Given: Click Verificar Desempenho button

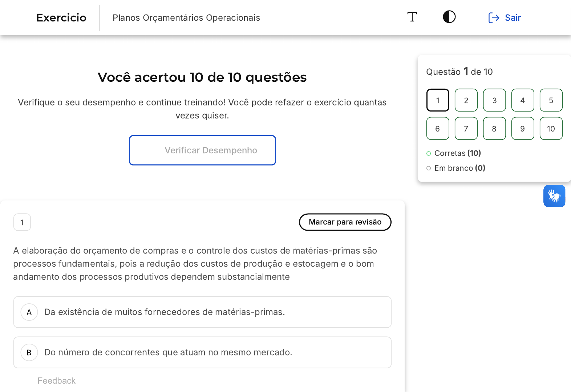Looking at the screenshot, I should click(x=202, y=150).
